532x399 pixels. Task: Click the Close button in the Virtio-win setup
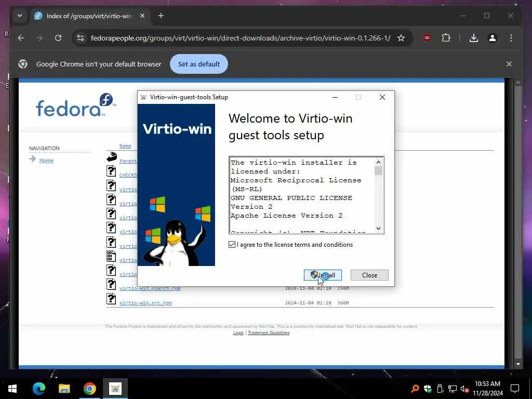click(x=369, y=275)
